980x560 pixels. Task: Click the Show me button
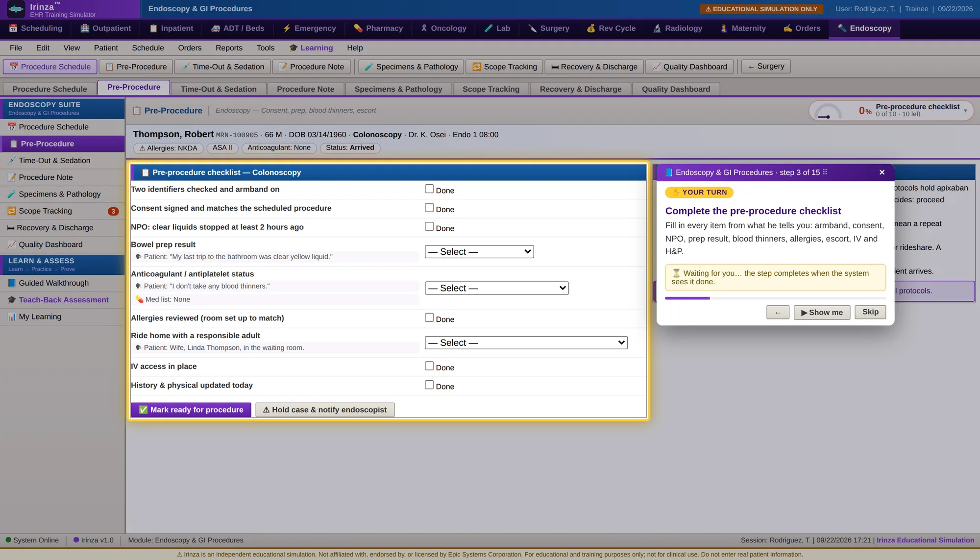[x=822, y=313]
